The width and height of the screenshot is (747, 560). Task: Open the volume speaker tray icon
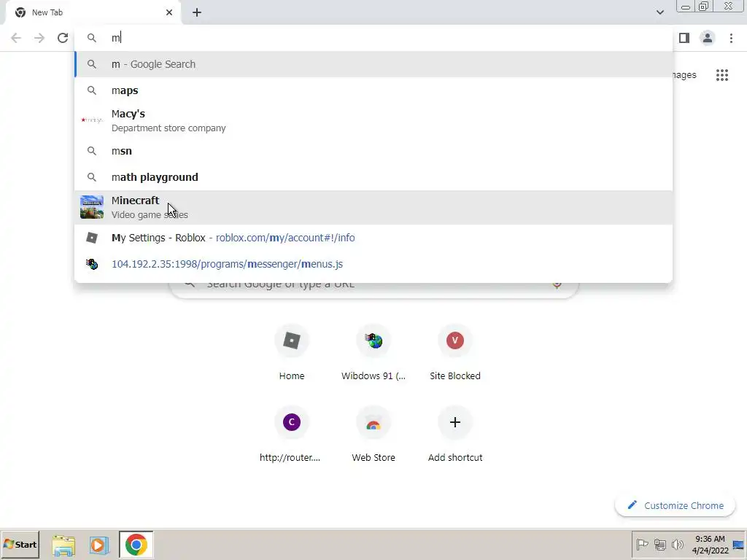point(677,544)
